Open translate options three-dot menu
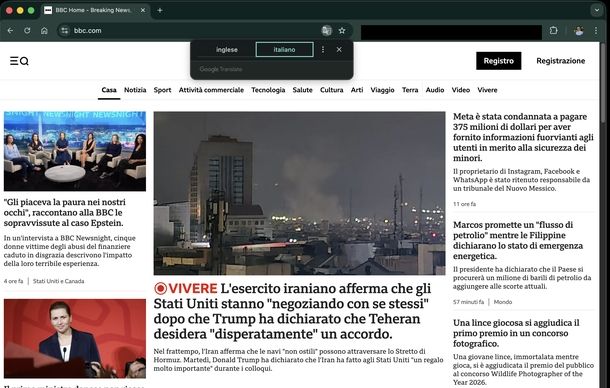 pyautogui.click(x=323, y=49)
